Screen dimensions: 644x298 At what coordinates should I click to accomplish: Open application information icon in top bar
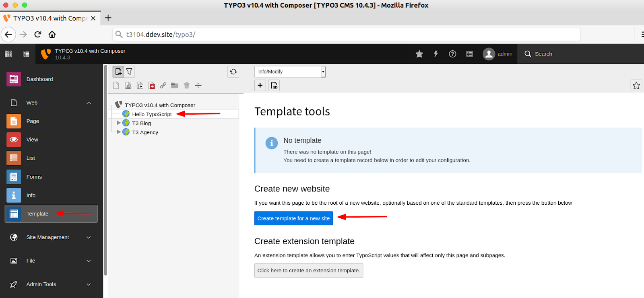click(469, 54)
